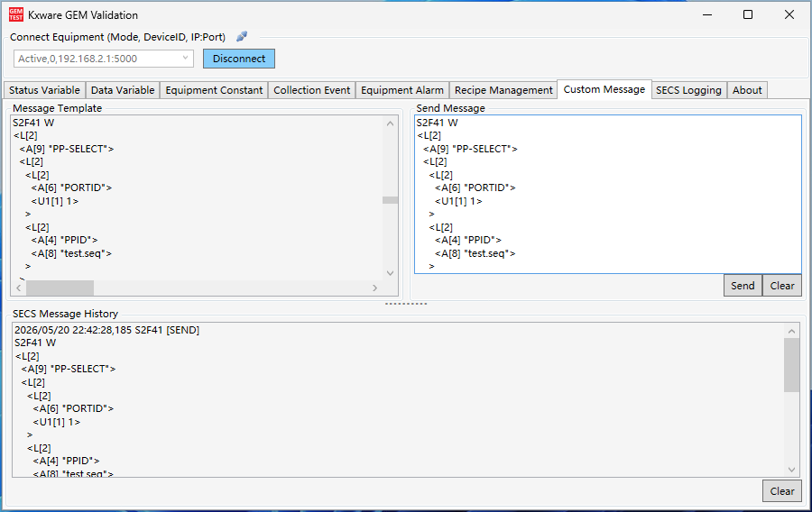Screen dimensions: 812x512
Task: Go to the Collection Event tab
Action: point(312,90)
